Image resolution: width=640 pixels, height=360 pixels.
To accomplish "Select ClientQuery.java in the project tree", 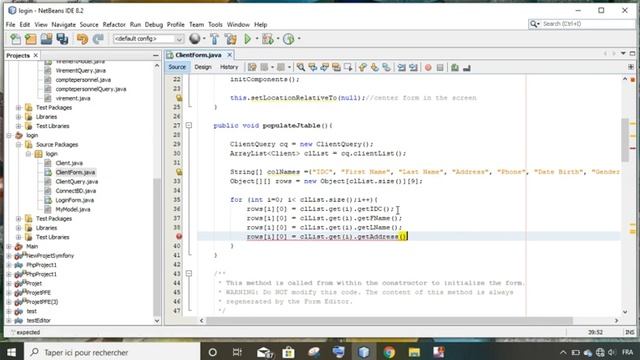I will point(77,182).
